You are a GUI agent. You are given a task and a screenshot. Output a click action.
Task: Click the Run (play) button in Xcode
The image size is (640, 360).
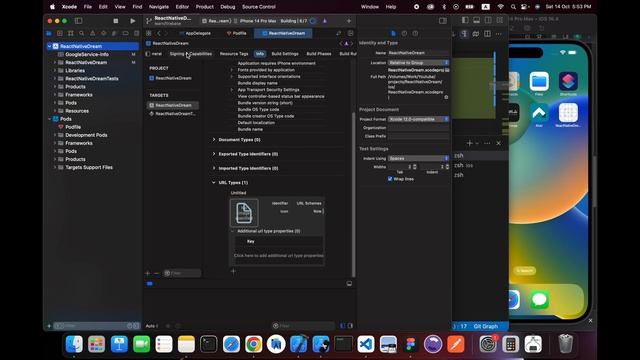click(x=133, y=21)
